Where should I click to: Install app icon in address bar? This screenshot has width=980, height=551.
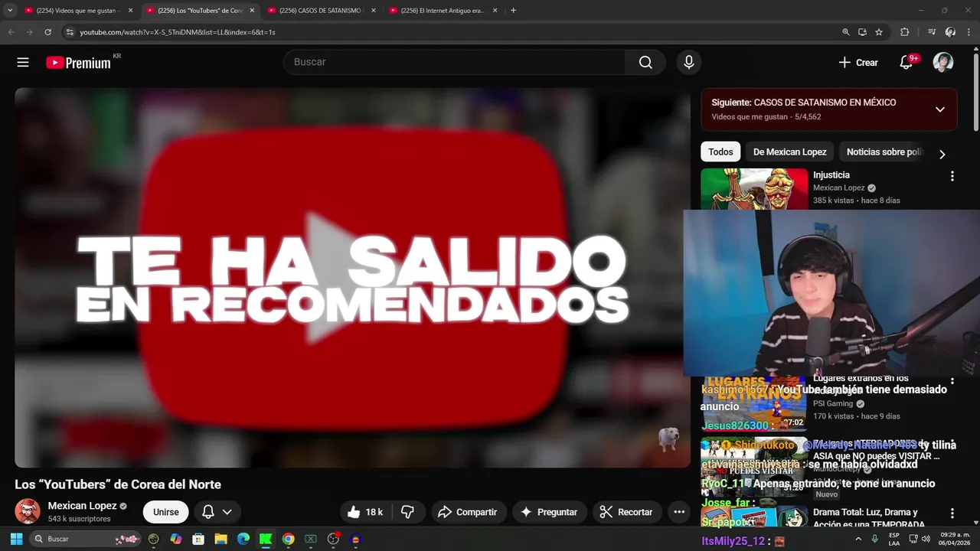point(863,32)
